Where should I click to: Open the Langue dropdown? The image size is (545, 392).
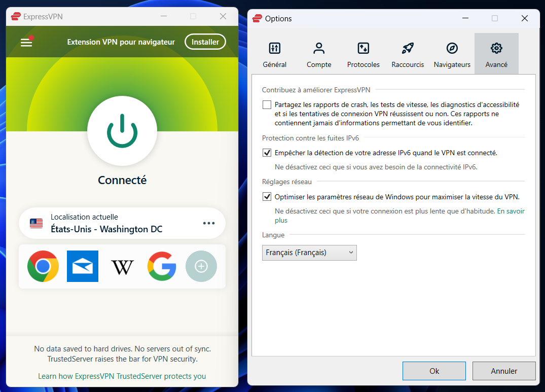pyautogui.click(x=309, y=253)
